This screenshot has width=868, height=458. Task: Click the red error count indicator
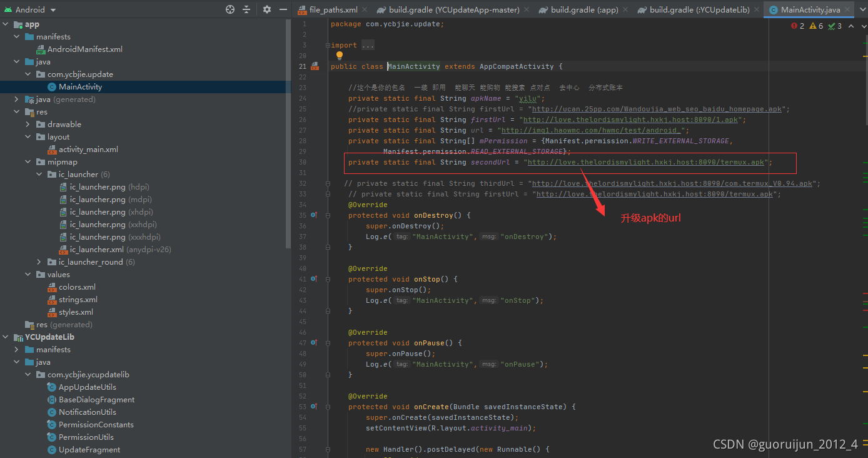[x=798, y=26]
